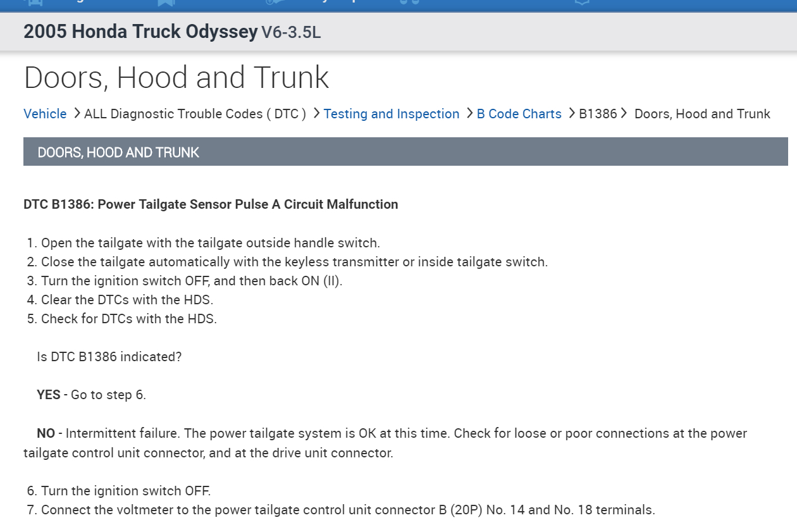Viewport: 797px width, 532px height.
Task: Click the bold YES answer text
Action: (48, 395)
